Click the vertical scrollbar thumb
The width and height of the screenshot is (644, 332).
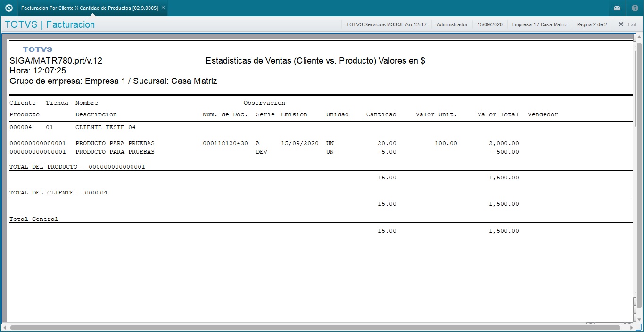coord(639,174)
